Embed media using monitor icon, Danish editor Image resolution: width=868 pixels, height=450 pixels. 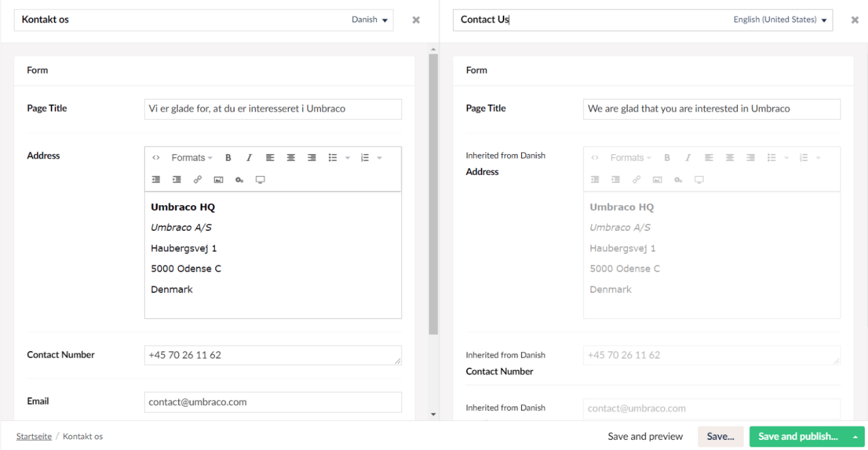click(260, 179)
